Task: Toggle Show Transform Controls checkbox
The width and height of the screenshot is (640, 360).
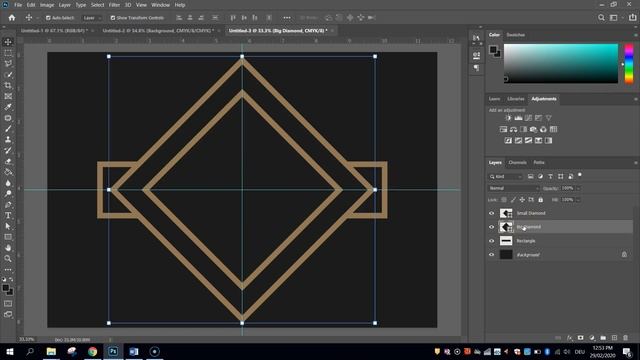Action: pyautogui.click(x=113, y=18)
